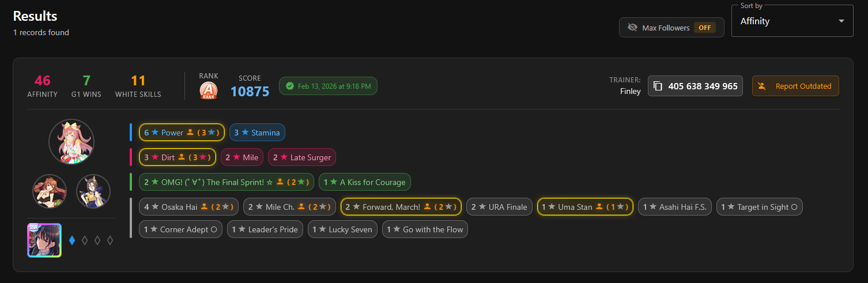The width and height of the screenshot is (868, 283).
Task: Click the '1 records found' text
Action: coord(41,32)
